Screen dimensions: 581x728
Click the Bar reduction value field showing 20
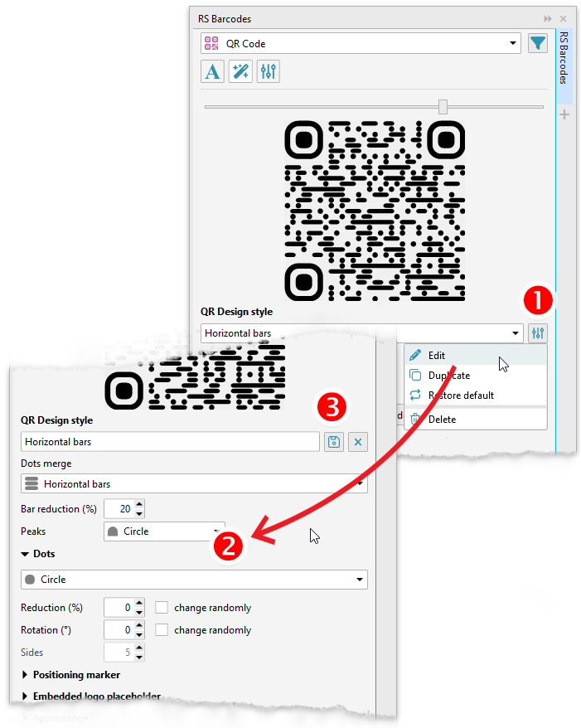[119, 509]
